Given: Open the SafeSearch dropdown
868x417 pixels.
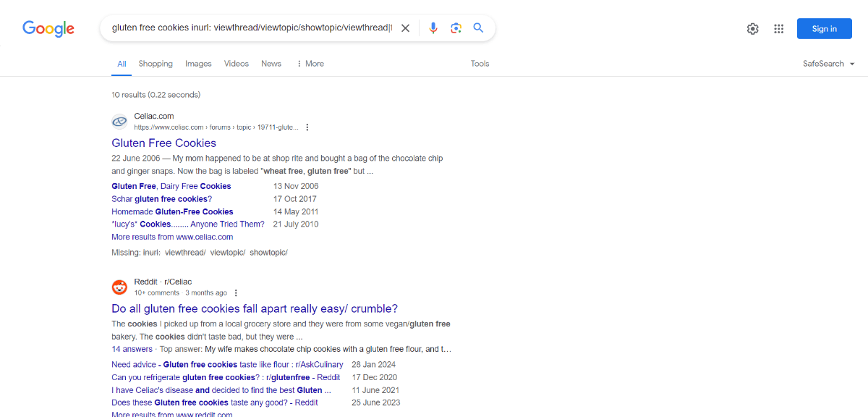Looking at the screenshot, I should point(829,64).
